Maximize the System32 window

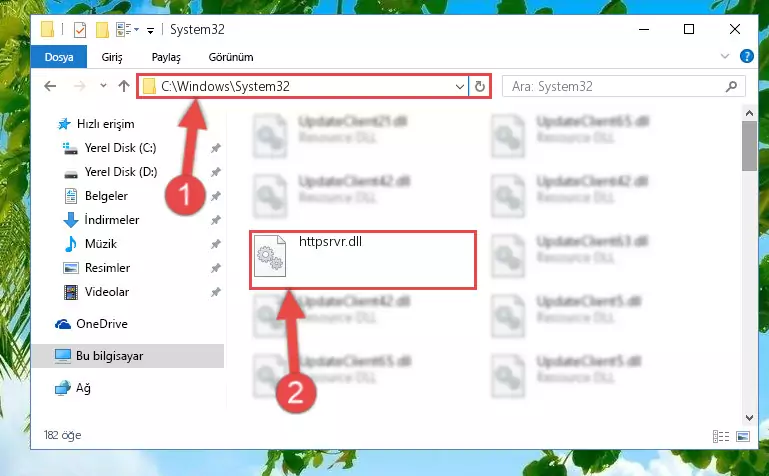coord(689,29)
